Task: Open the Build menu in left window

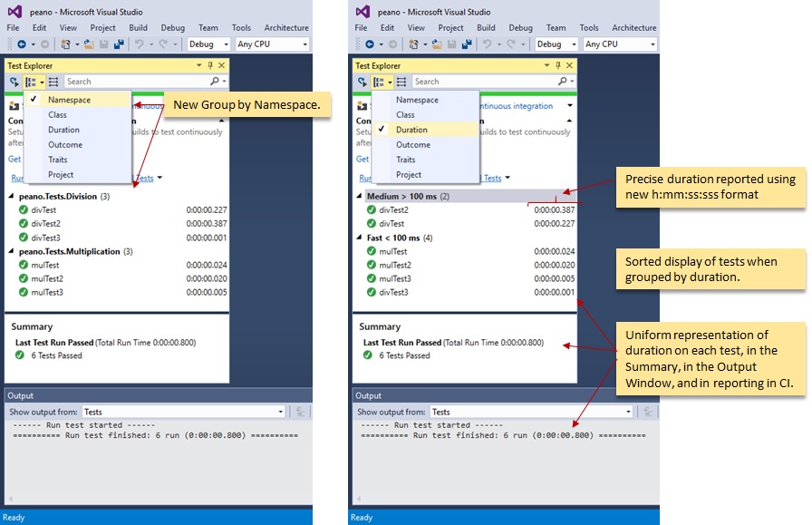Action: pyautogui.click(x=139, y=27)
